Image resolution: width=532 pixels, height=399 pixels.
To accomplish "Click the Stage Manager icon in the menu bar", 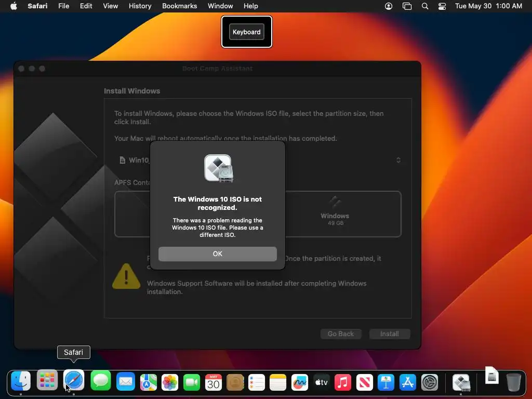I will coord(407,6).
